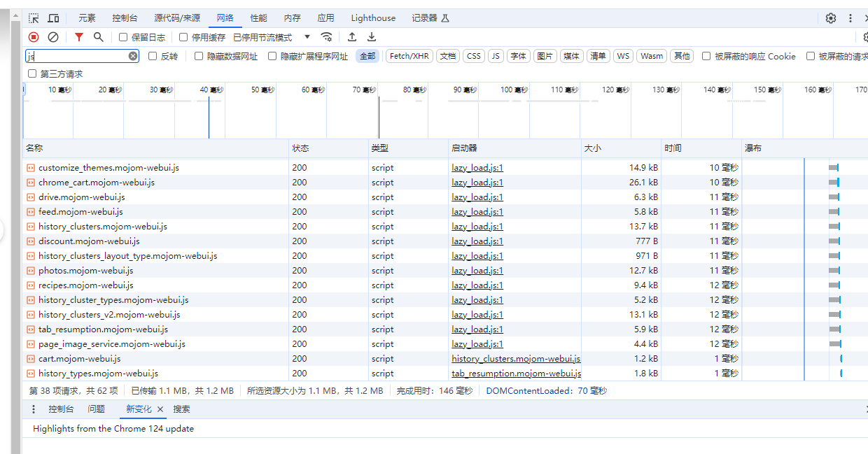Image resolution: width=868 pixels, height=454 pixels.
Task: Switch to 搜索 drawer tab
Action: [x=182, y=409]
